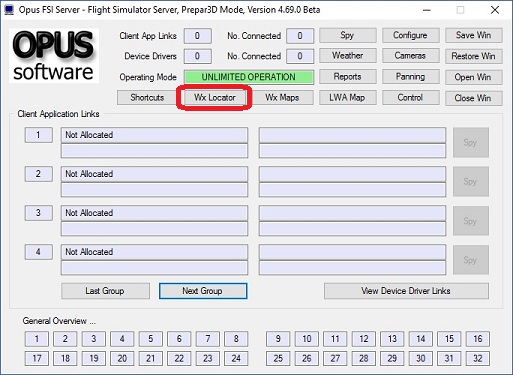513x375 pixels.
Task: Click Close Win button
Action: coord(473,98)
